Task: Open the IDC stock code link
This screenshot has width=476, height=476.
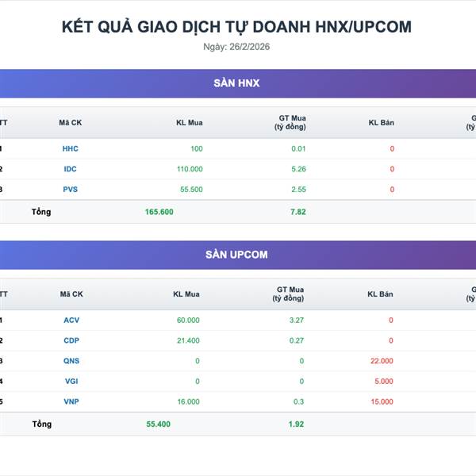Action: pos(71,169)
